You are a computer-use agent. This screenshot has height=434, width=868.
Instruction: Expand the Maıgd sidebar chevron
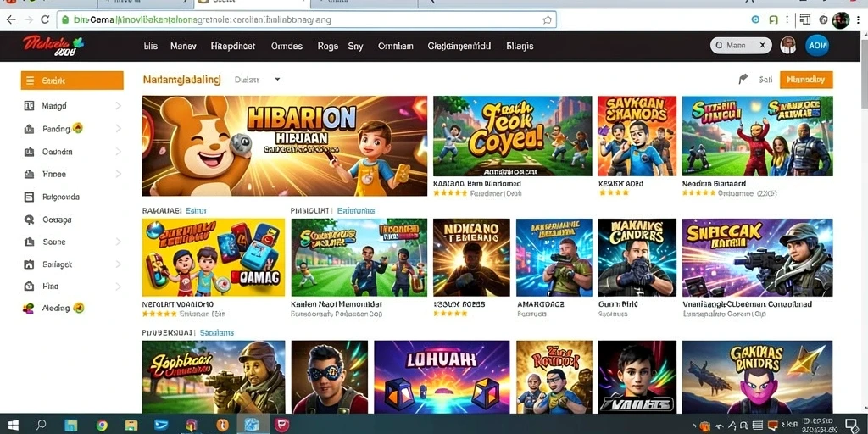pos(118,105)
